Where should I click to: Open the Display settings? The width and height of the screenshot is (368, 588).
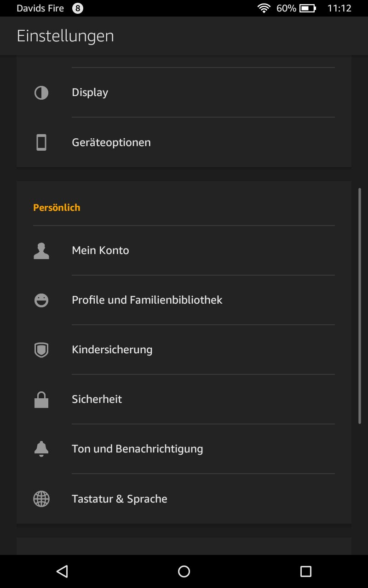[90, 93]
